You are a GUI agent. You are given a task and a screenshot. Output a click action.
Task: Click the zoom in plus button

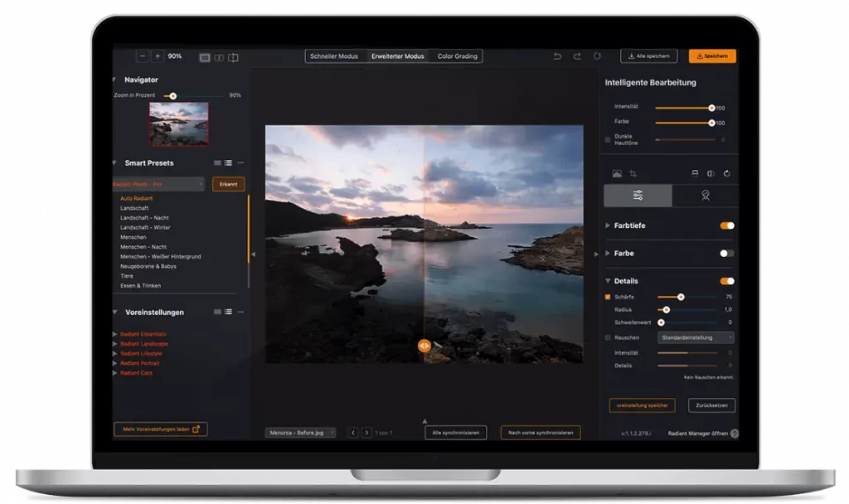click(158, 56)
